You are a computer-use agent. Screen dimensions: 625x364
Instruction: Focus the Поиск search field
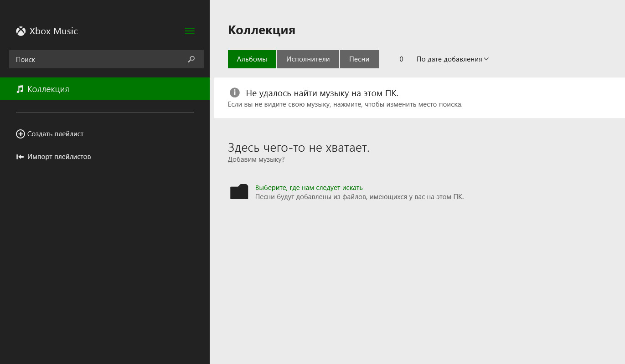[x=96, y=59]
